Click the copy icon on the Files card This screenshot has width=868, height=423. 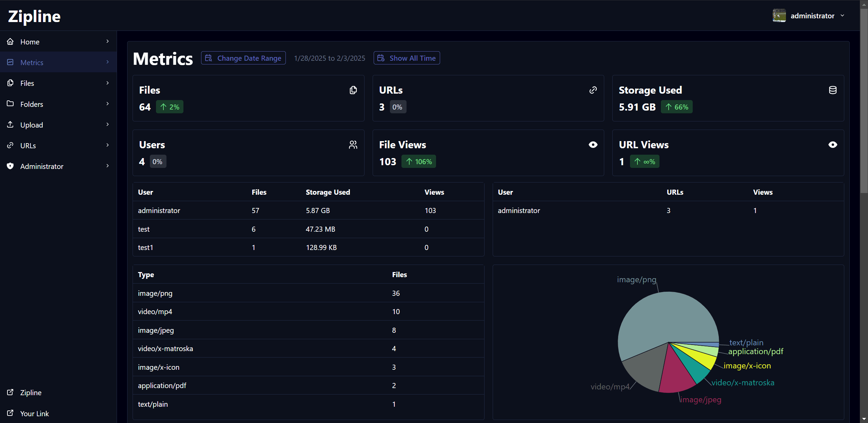coord(353,90)
